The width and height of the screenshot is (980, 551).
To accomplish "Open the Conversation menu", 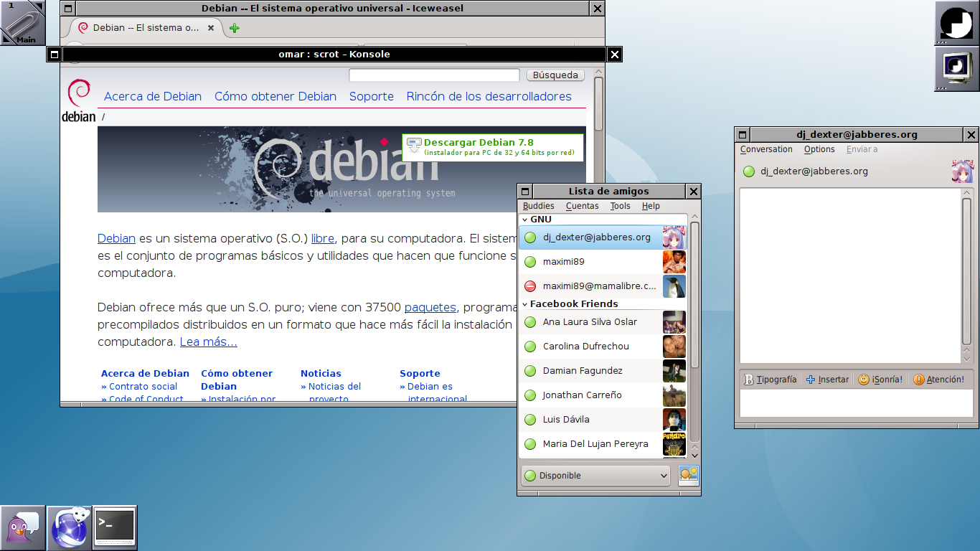I will (x=766, y=149).
